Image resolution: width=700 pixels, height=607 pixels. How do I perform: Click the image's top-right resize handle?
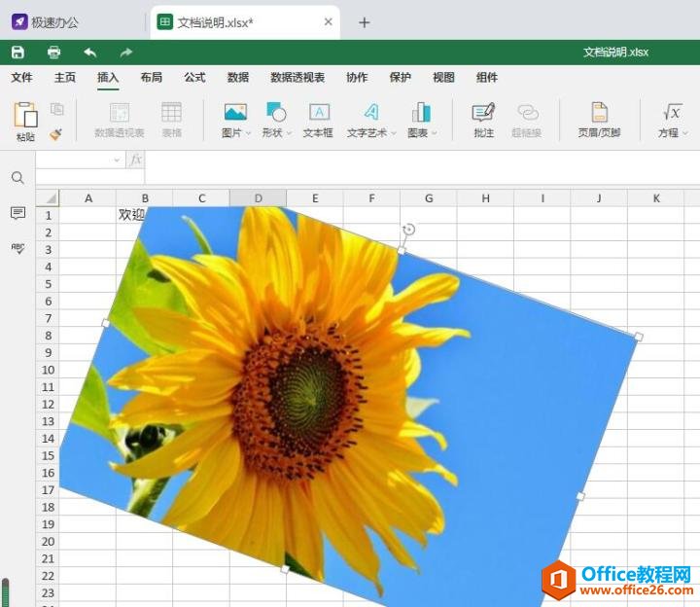(639, 337)
